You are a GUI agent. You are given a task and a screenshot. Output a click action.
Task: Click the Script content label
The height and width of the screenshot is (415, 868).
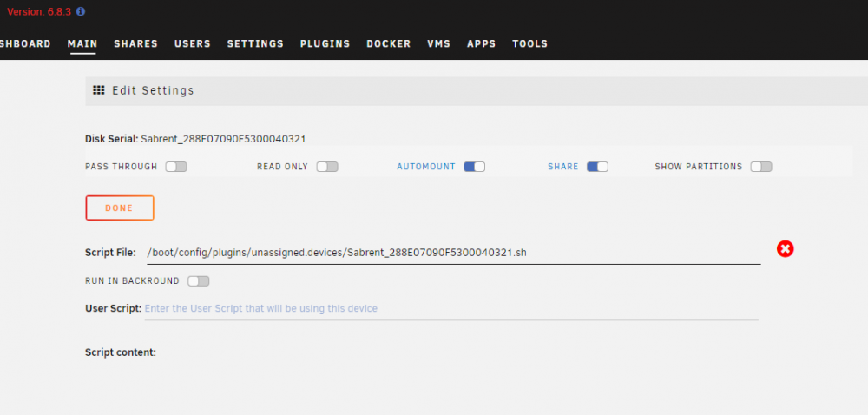point(121,352)
